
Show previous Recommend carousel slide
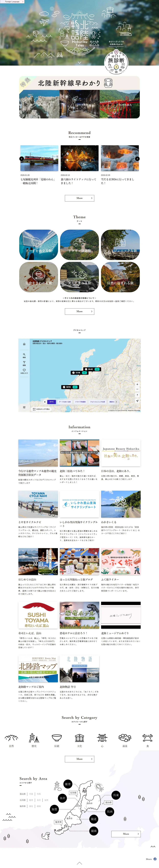point(22,159)
